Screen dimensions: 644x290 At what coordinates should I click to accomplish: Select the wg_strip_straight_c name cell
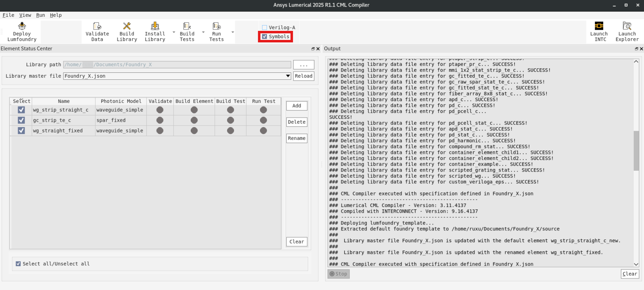tap(64, 110)
